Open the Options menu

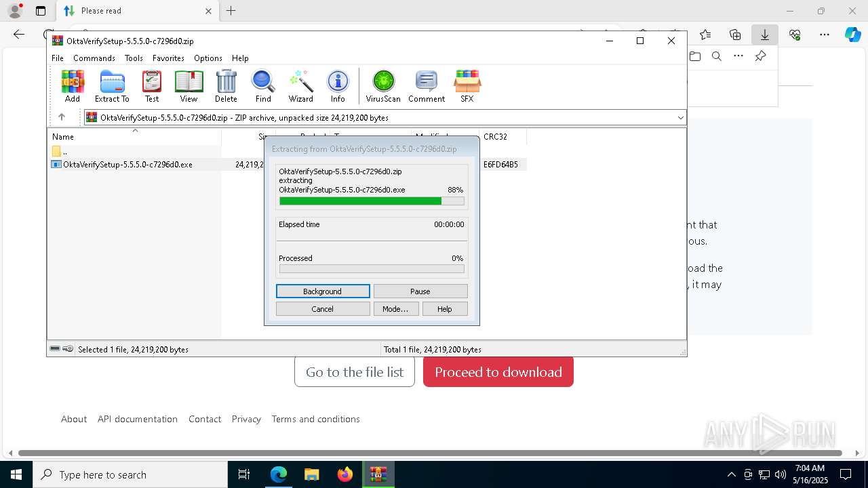click(208, 58)
